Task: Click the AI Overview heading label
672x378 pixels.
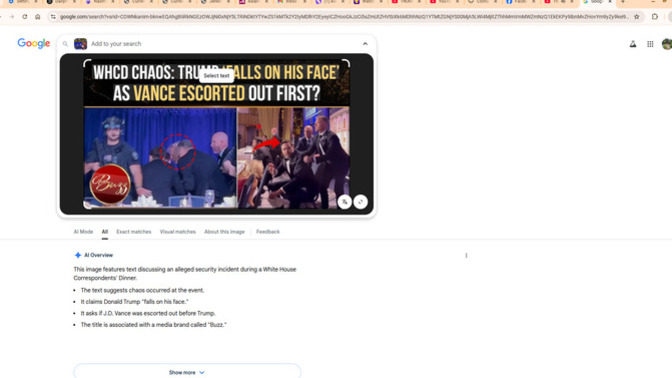Action: (99, 255)
